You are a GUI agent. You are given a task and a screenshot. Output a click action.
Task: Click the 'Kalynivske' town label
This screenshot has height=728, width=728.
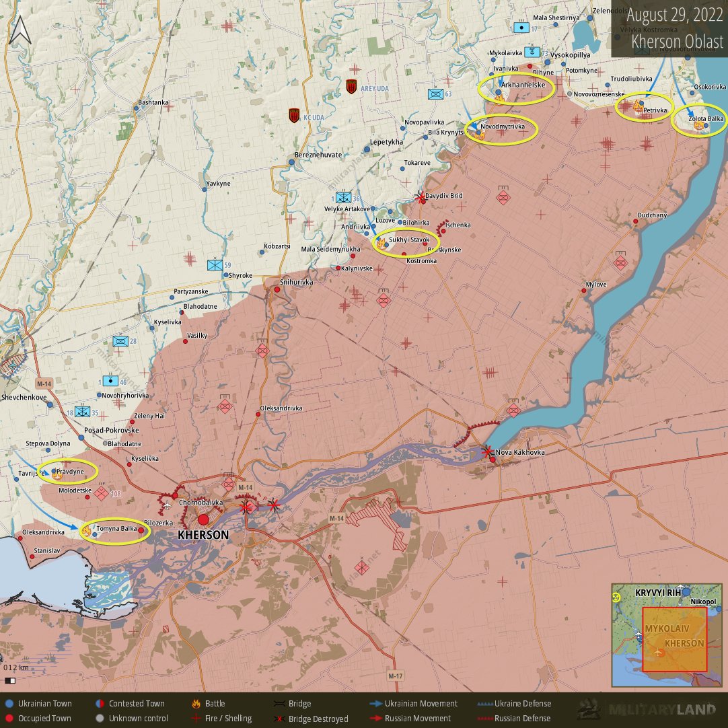357,268
